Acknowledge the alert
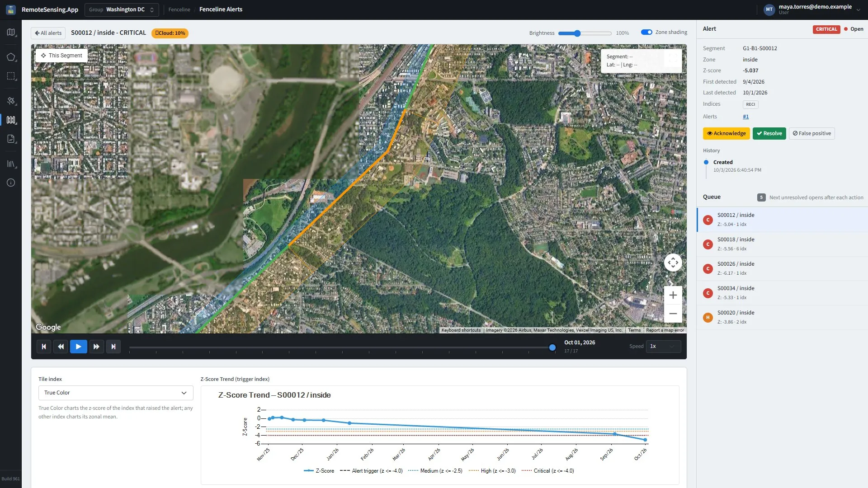Screen dimensions: 868x488 pos(726,133)
